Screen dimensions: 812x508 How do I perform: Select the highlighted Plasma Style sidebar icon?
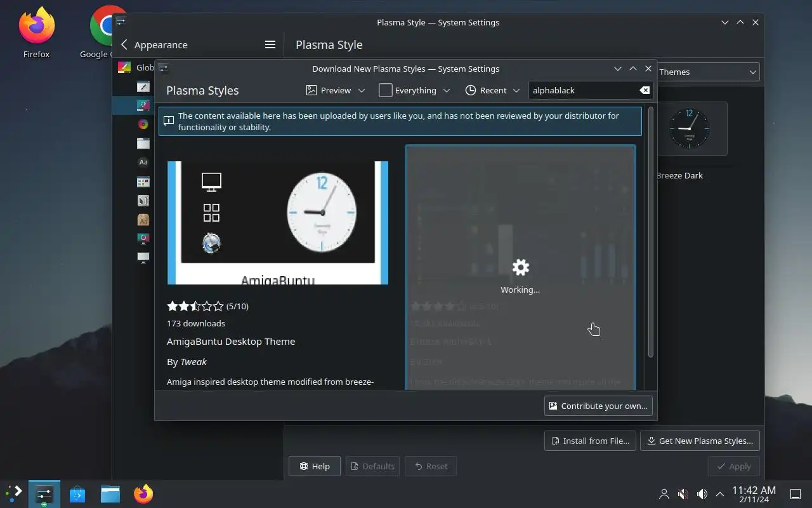coord(143,105)
